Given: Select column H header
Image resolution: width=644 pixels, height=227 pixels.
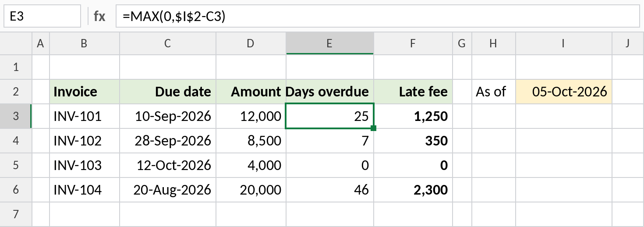Looking at the screenshot, I should pos(494,43).
